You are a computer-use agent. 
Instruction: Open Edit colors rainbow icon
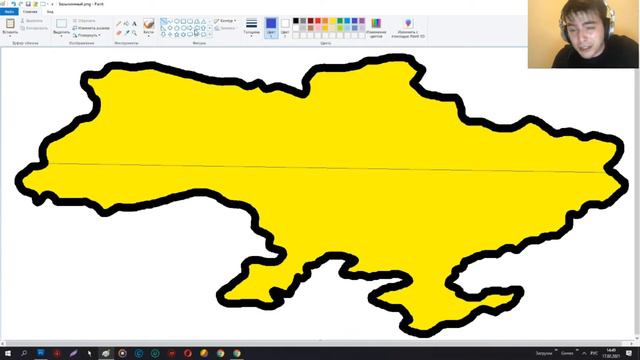pos(376,23)
